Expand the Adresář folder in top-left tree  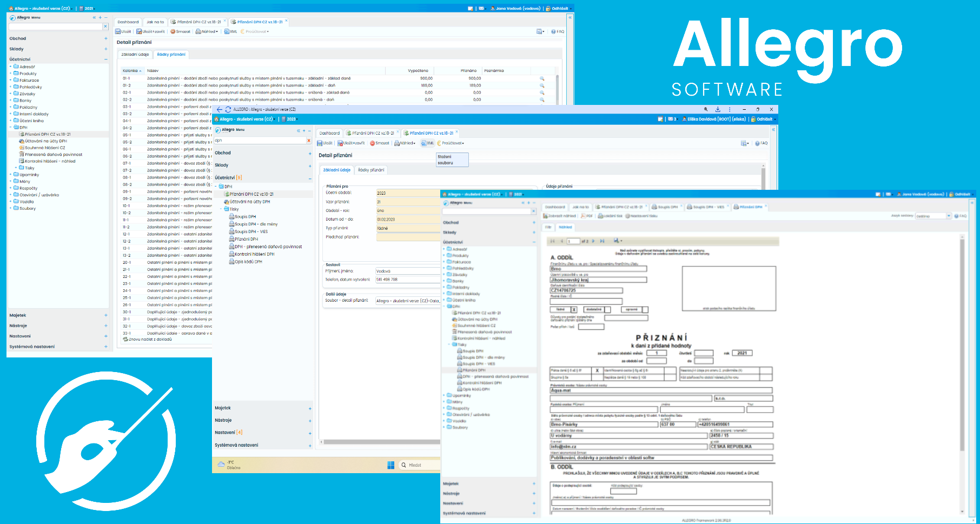pos(10,67)
